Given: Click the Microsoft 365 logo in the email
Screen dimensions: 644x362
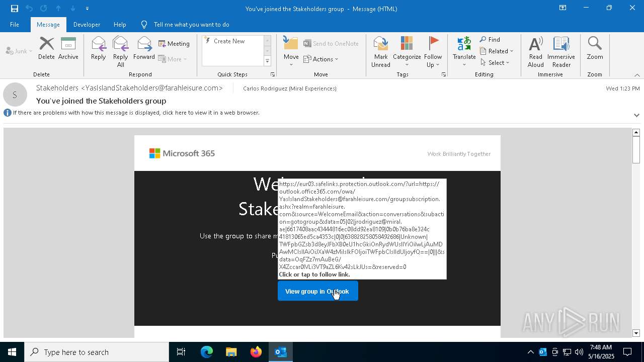Looking at the screenshot, I should point(182,153).
